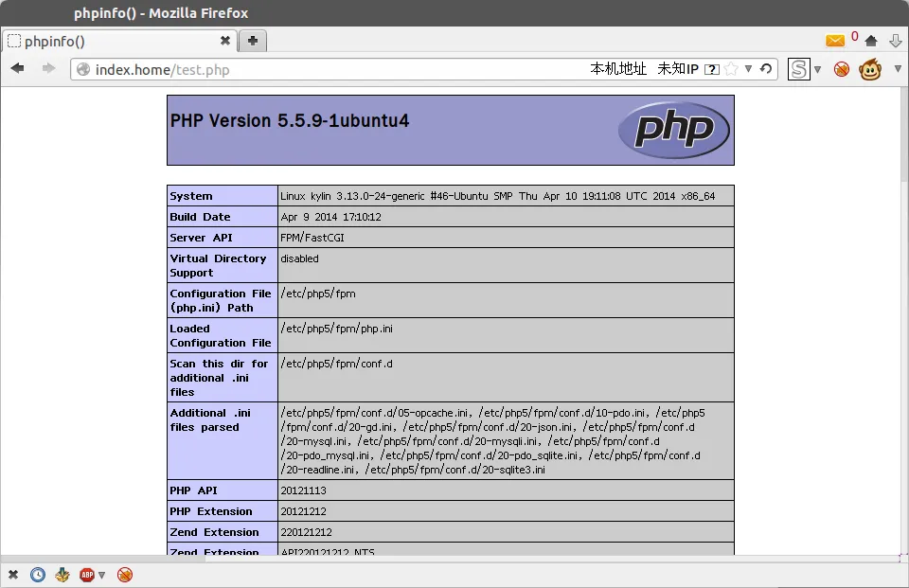Open the mail notification envelope icon
This screenshot has height=588, width=909.
coord(835,40)
